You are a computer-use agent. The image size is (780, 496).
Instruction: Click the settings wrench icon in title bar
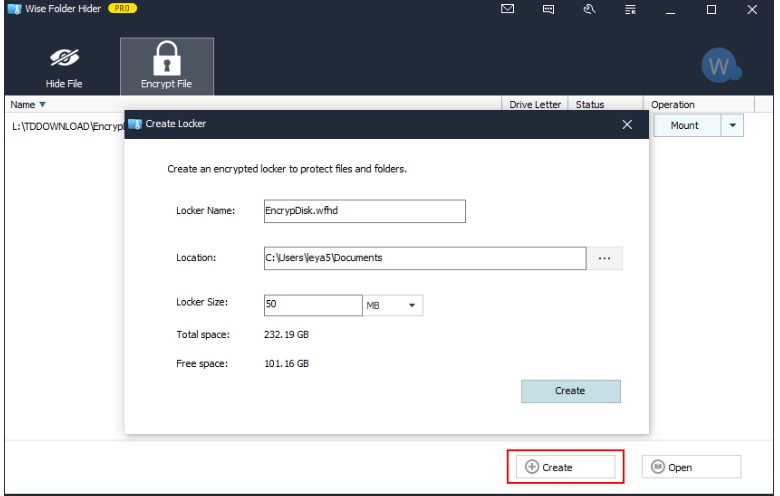pos(589,9)
